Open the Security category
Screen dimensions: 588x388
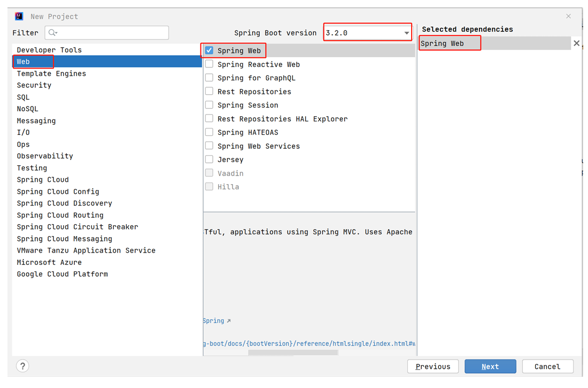click(107, 85)
